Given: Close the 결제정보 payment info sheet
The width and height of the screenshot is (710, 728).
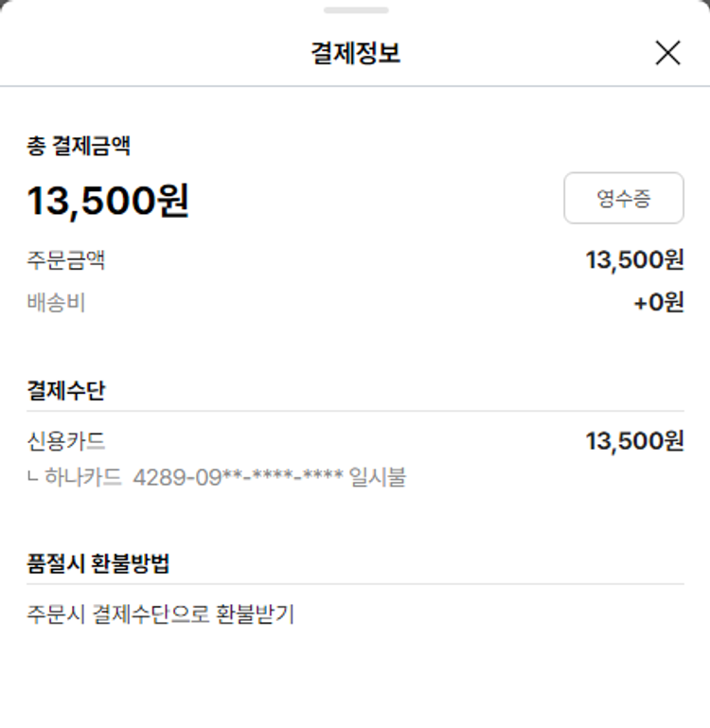Looking at the screenshot, I should 667,53.
